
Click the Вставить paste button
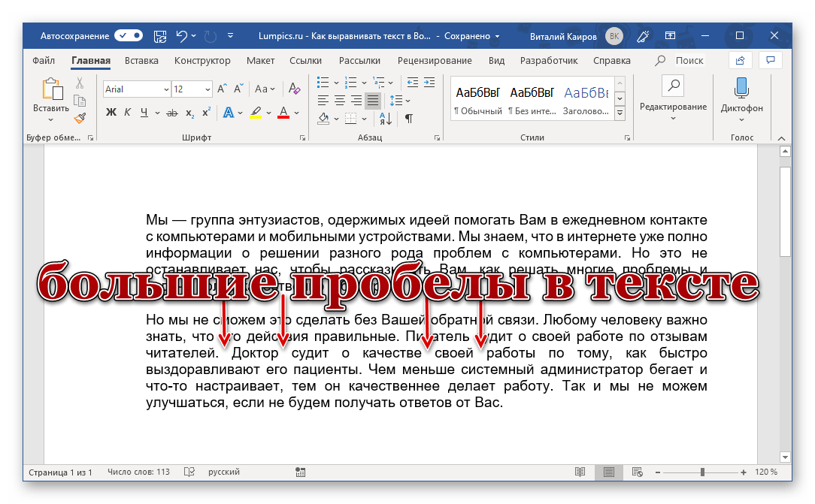click(x=51, y=96)
